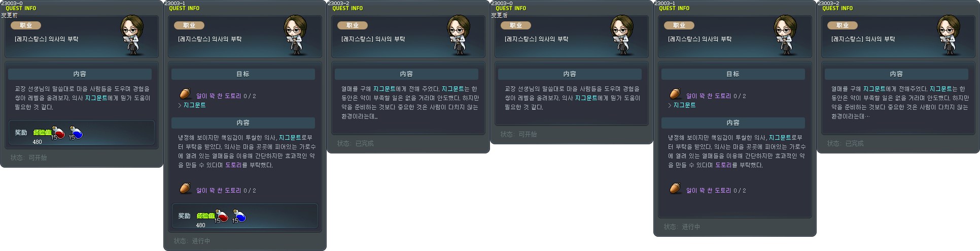The image size is (980, 251).
Task: Click the 职业 badge in the fourth panel
Action: point(515,25)
